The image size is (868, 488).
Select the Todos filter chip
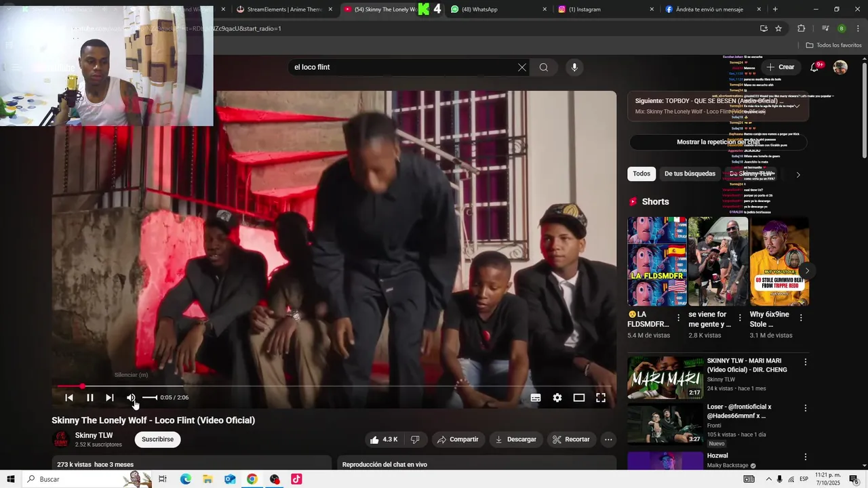[642, 174]
